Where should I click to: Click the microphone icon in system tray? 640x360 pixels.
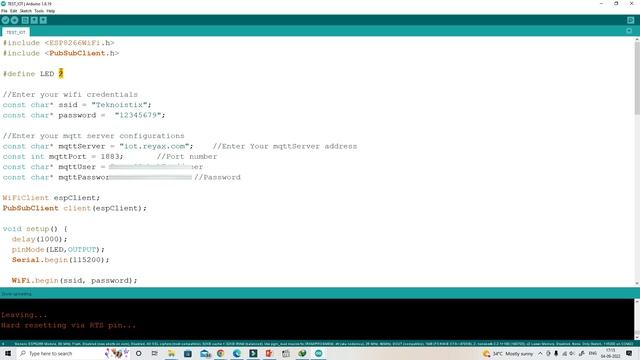pyautogui.click(x=556, y=353)
